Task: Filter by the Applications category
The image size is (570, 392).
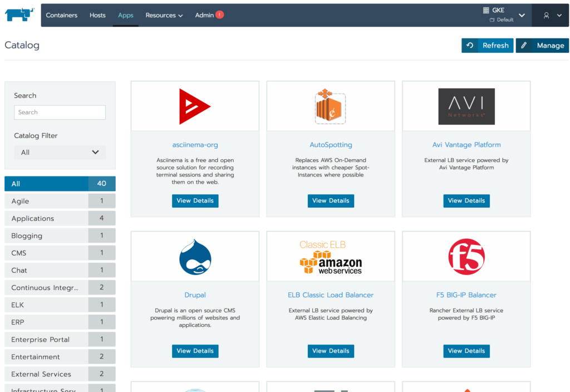Action: pyautogui.click(x=60, y=218)
